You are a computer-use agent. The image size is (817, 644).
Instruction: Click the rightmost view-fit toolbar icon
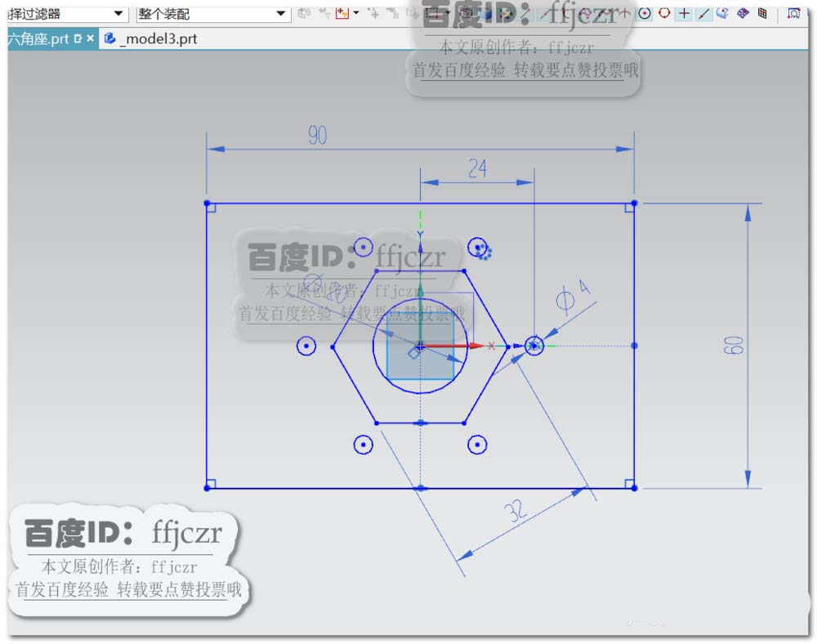tap(793, 14)
